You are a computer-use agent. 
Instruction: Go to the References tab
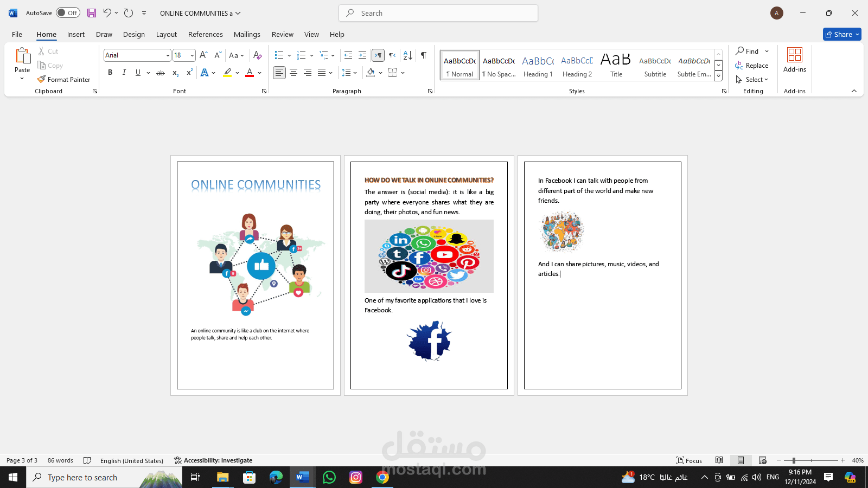click(206, 34)
